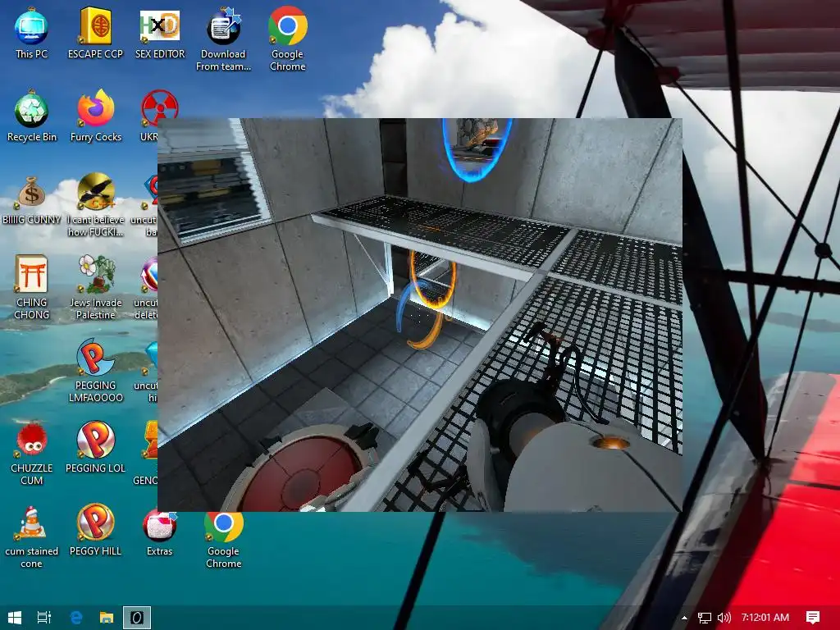The image size is (840, 630).
Task: Select the eagle C++ desktop icon
Action: (x=96, y=205)
